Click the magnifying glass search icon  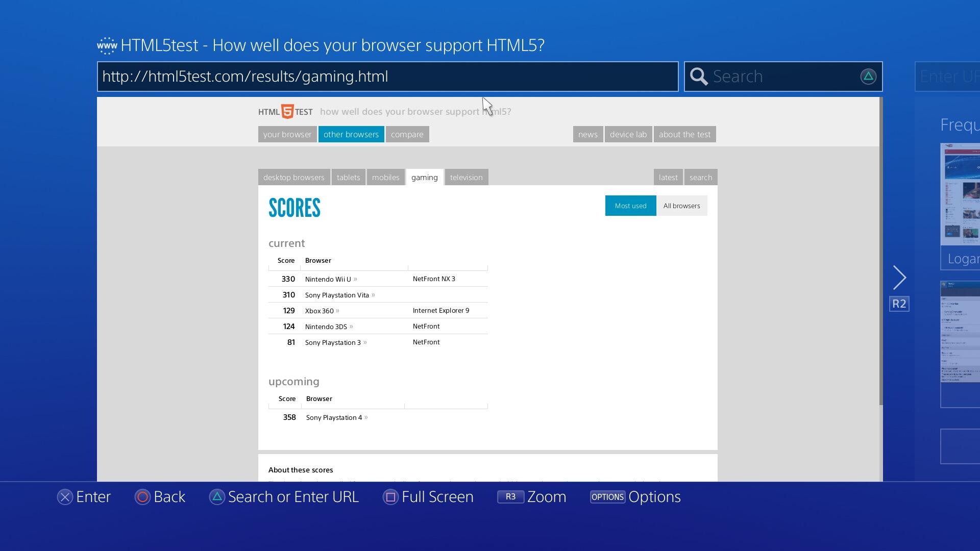699,77
